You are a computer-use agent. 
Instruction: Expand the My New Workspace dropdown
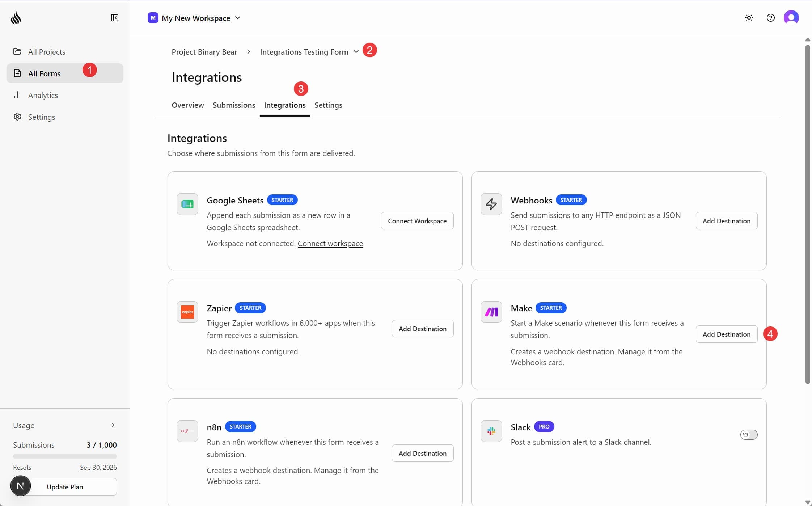[195, 18]
